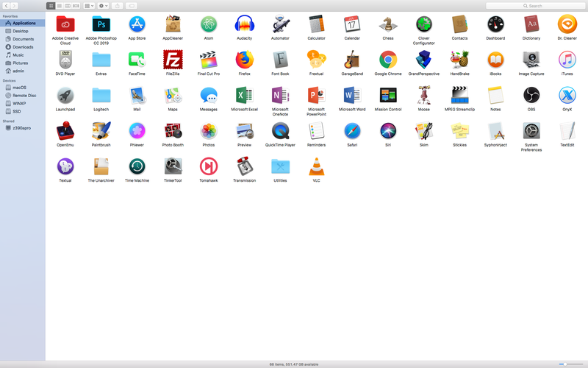Viewport: 588px width, 368px height.
Task: Open the group-by arrange dropdown
Action: (x=89, y=6)
